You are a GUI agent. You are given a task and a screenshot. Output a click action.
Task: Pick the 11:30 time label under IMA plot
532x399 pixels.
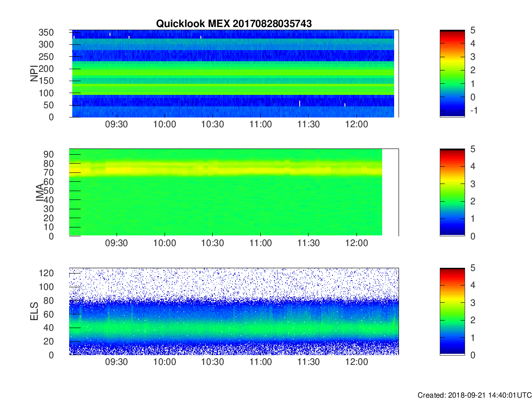pyautogui.click(x=309, y=243)
